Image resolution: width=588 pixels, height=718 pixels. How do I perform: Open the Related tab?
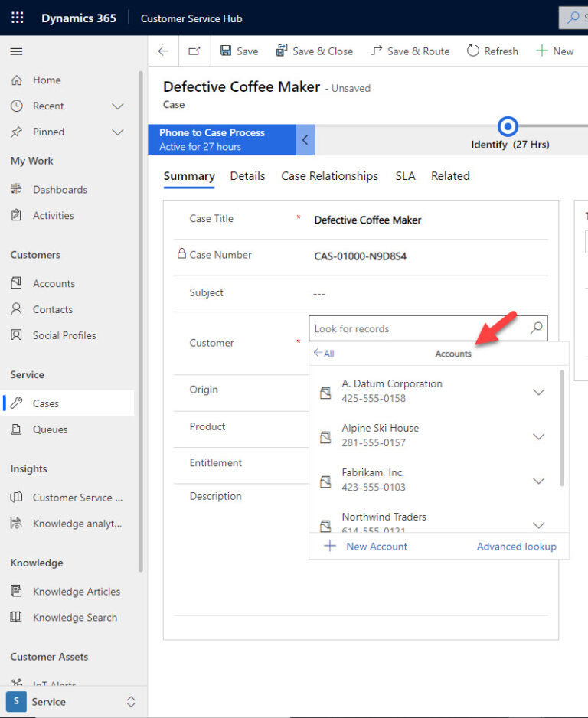click(450, 176)
